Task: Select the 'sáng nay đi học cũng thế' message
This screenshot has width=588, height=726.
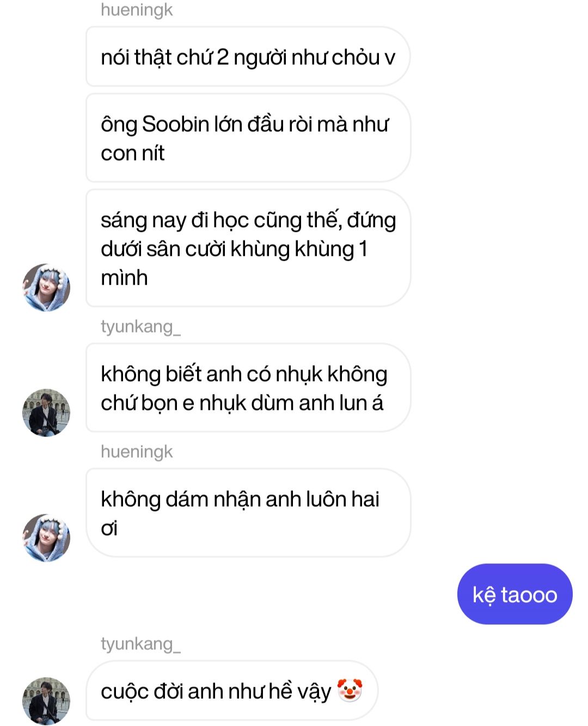Action: pos(248,248)
